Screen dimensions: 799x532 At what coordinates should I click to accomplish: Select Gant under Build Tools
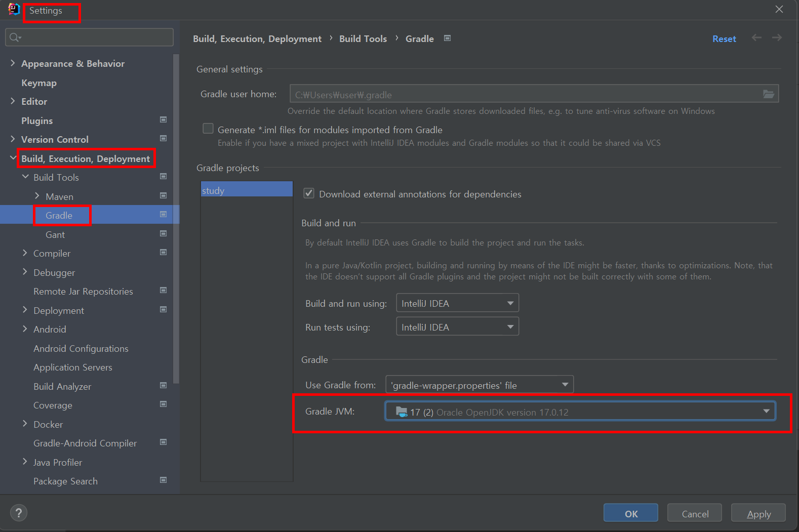(55, 234)
